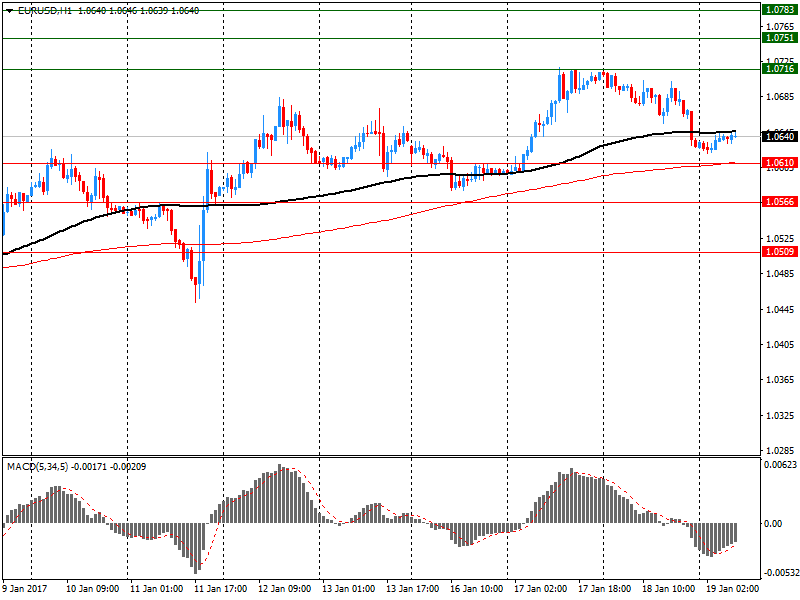Click the 10 Jan 09:00 time label

tap(92, 589)
